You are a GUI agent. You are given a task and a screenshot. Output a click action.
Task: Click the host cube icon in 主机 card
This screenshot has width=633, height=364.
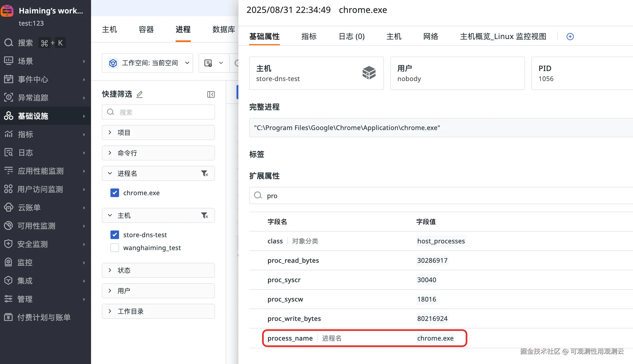[369, 73]
